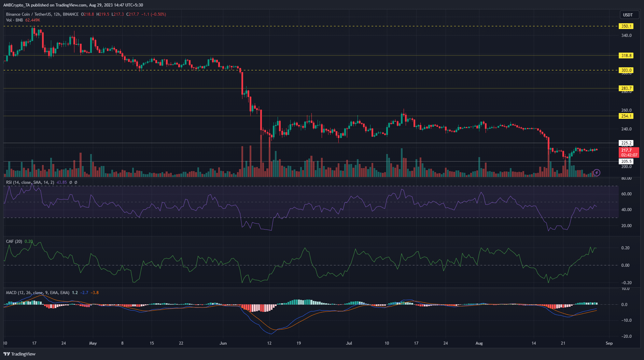Click the CMF (20) indicator legend
This screenshot has height=360, width=644.
pyautogui.click(x=14, y=241)
